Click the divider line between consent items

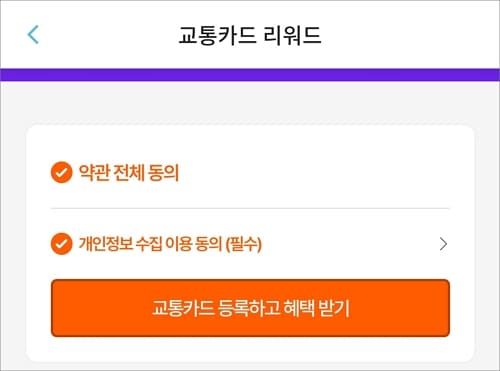pos(250,208)
